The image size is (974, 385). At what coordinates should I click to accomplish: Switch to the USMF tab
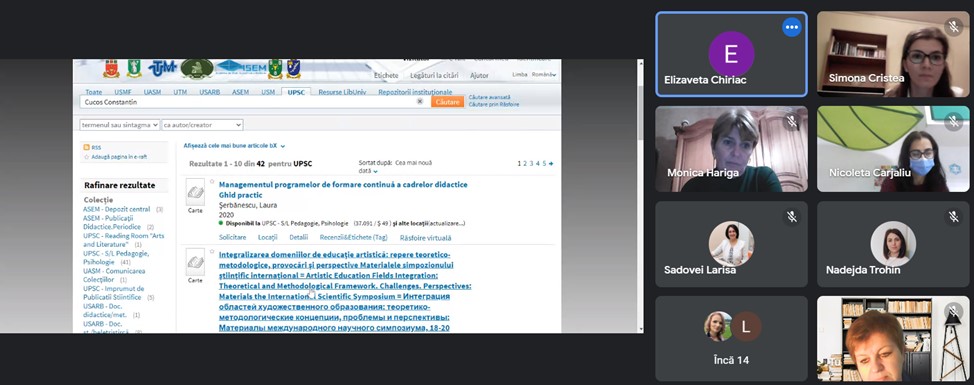pyautogui.click(x=123, y=92)
